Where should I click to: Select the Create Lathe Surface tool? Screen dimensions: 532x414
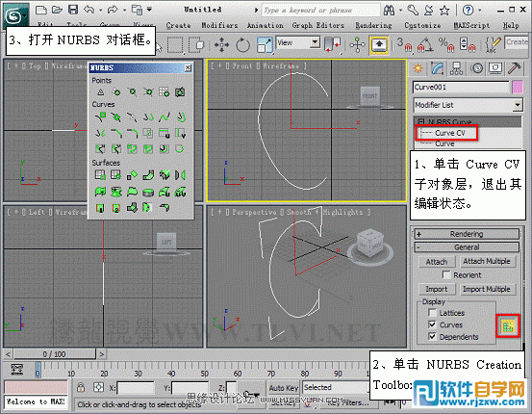click(116, 192)
